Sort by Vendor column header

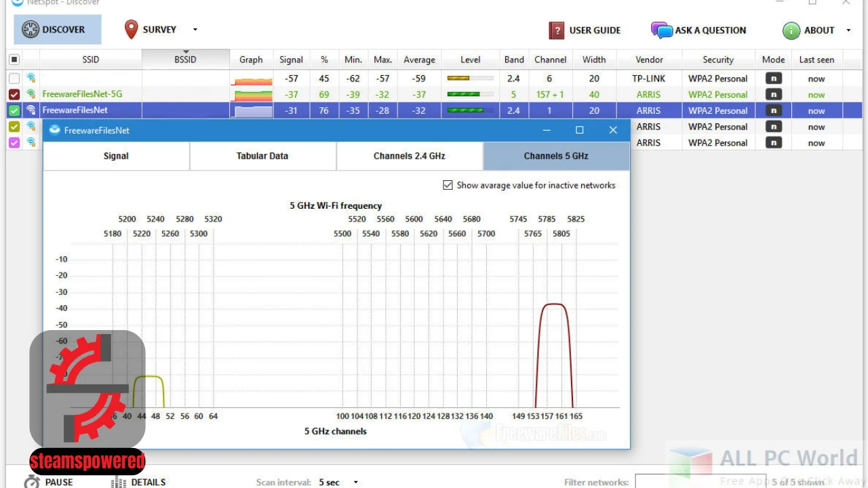tap(649, 60)
